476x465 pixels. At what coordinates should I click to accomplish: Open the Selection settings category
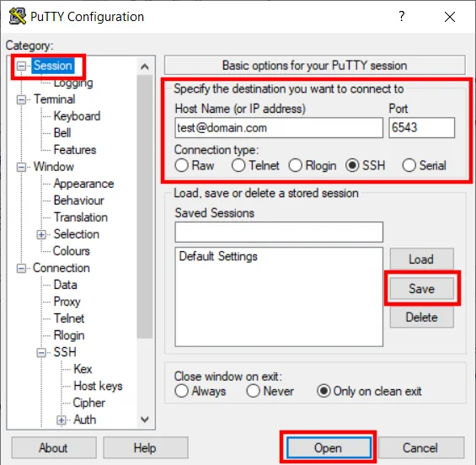point(76,234)
